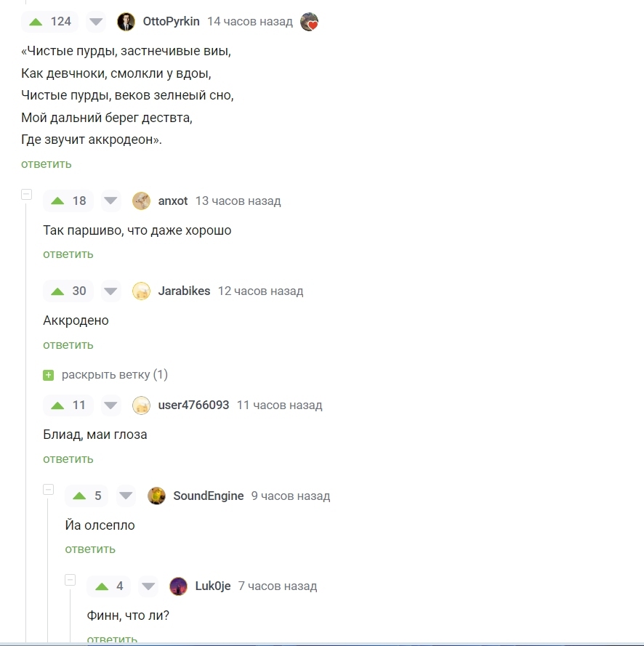Open SoundEngine's user profile name

[x=209, y=496]
